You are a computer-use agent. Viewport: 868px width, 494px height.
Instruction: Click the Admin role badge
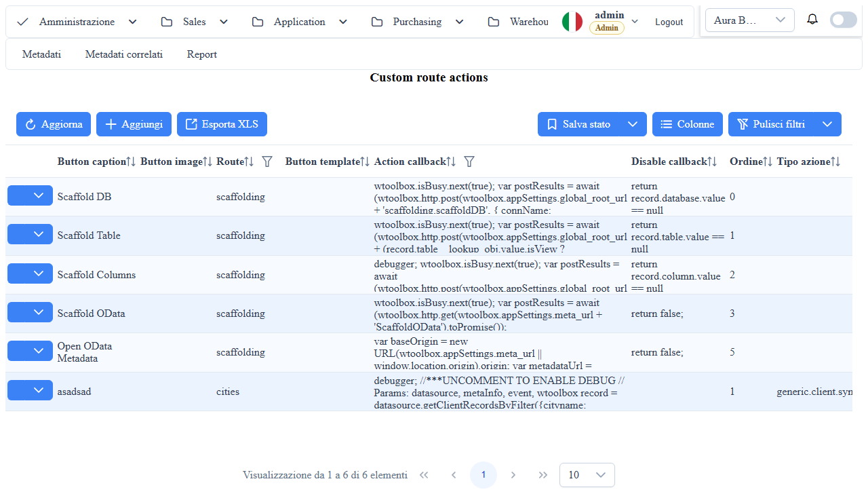(607, 28)
